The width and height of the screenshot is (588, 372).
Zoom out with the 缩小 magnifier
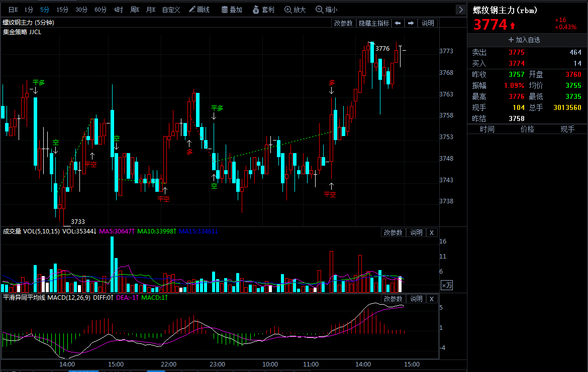(x=326, y=10)
